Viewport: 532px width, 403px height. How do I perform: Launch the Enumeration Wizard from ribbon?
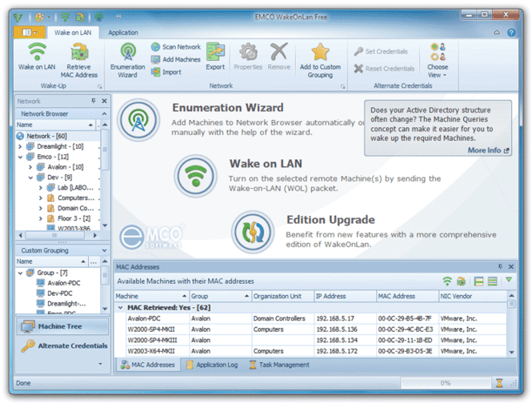click(127, 61)
